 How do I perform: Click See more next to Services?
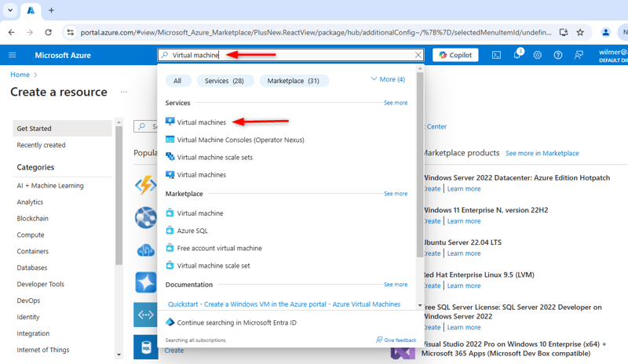click(x=396, y=103)
